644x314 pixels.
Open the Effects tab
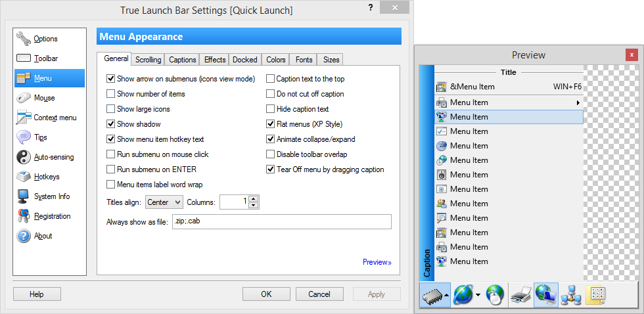tap(215, 60)
